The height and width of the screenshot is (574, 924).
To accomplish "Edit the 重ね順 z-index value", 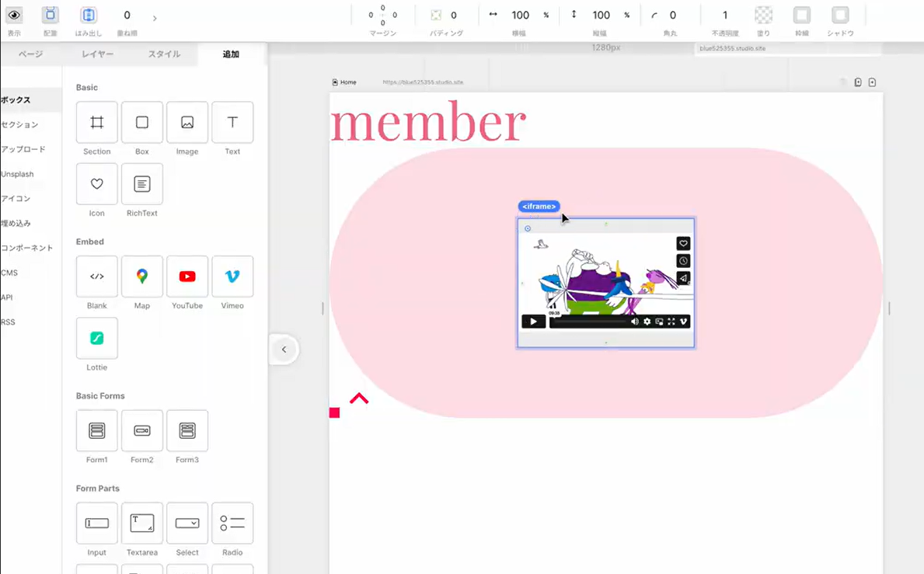I will tap(127, 16).
